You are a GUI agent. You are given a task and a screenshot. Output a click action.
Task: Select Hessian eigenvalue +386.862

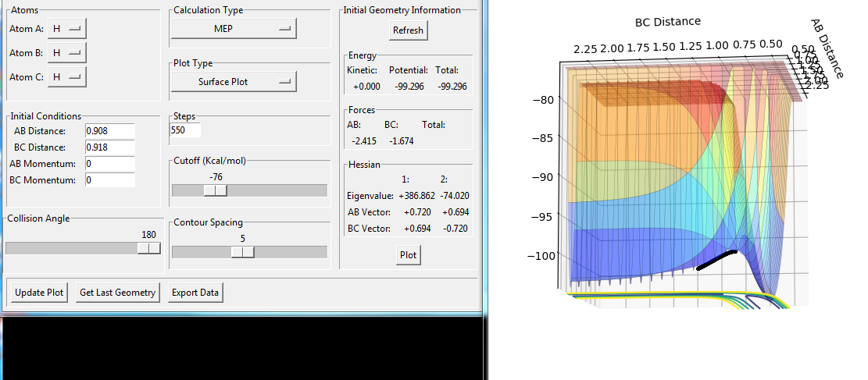(x=416, y=196)
